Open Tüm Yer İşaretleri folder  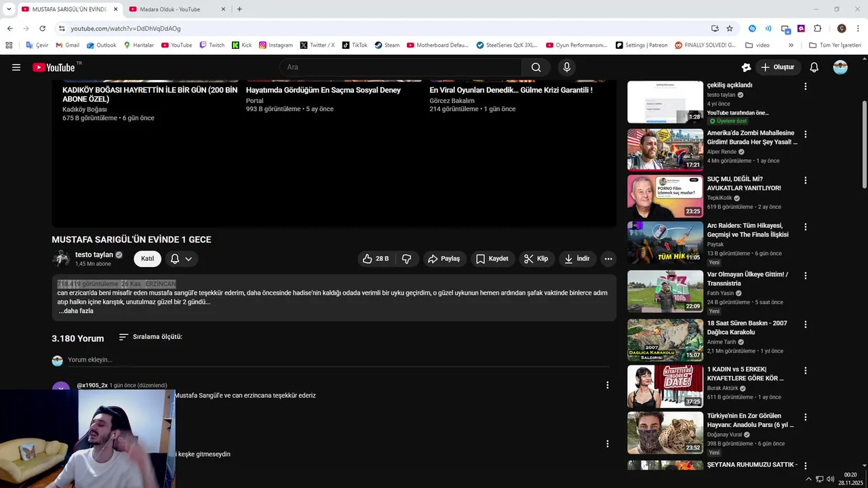point(835,45)
